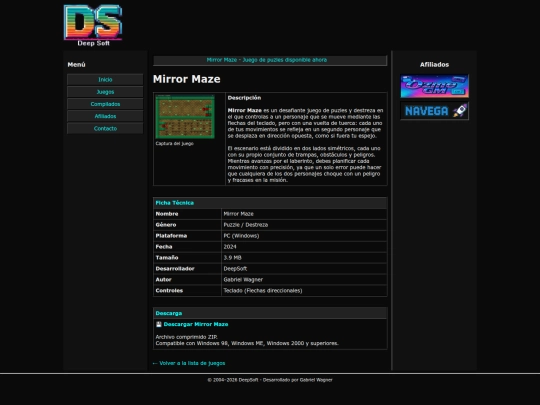Select author value 'Gabriel Wagner' in table
The height and width of the screenshot is (405, 540).
click(x=243, y=280)
